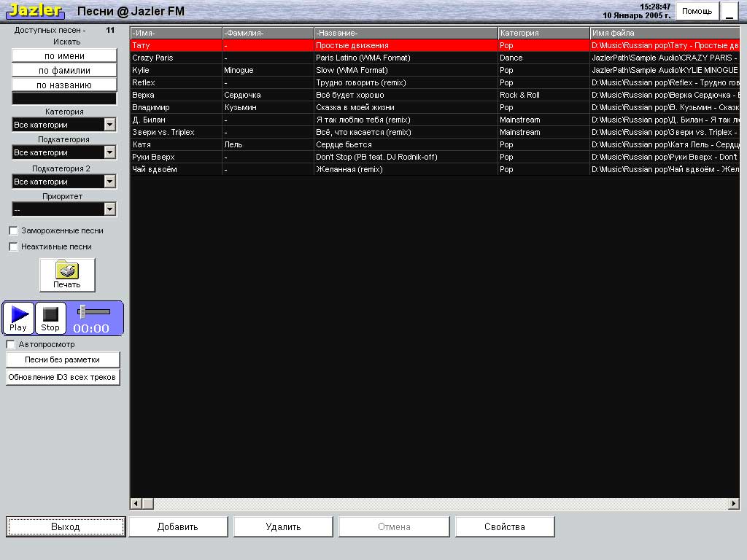Image resolution: width=747 pixels, height=560 pixels.
Task: Open the Категория dropdown
Action: 109,125
